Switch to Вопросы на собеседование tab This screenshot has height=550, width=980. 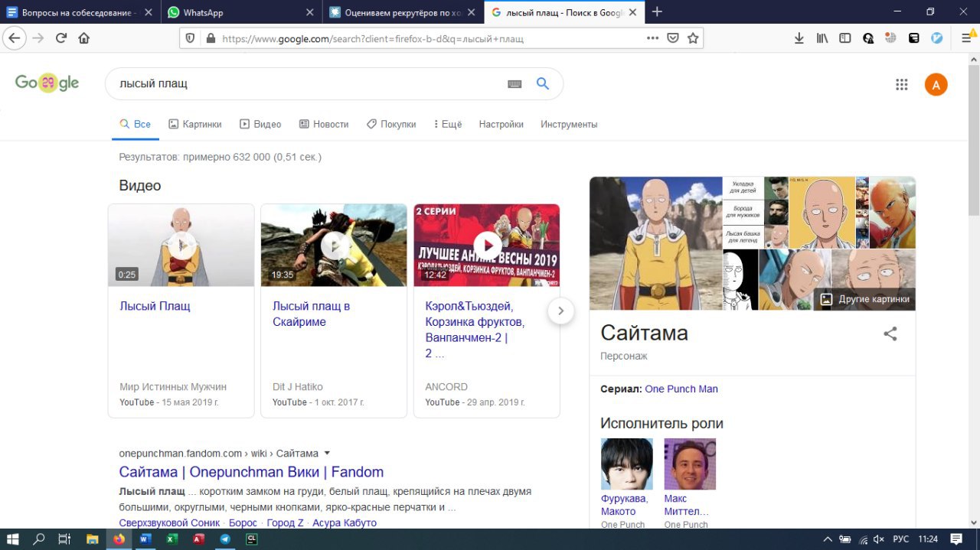(x=80, y=12)
